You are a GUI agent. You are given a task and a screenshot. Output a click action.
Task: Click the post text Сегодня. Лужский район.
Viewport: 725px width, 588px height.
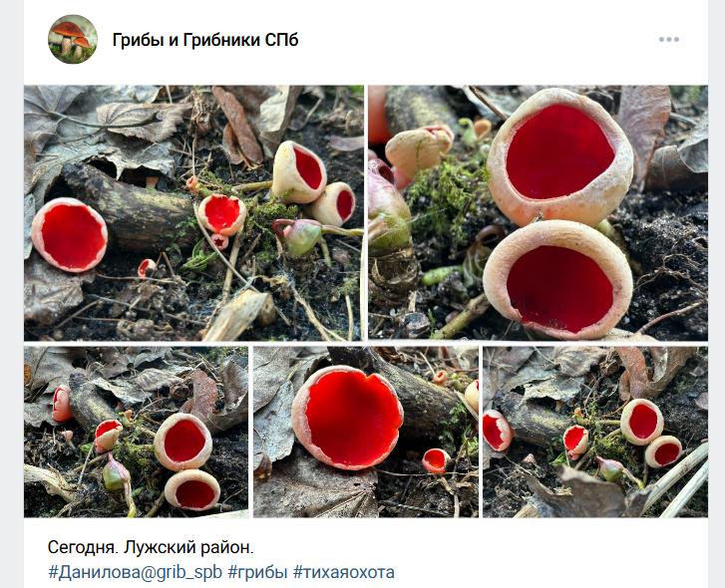[x=151, y=547]
